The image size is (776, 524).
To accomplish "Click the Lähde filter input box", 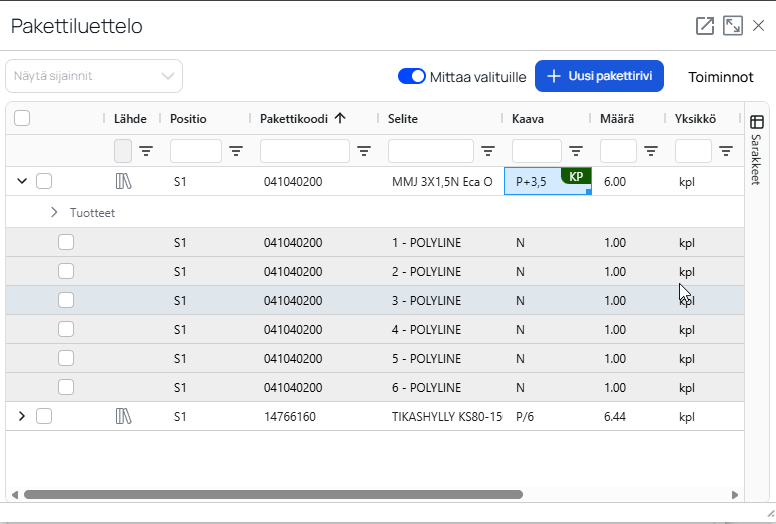I will click(x=123, y=151).
